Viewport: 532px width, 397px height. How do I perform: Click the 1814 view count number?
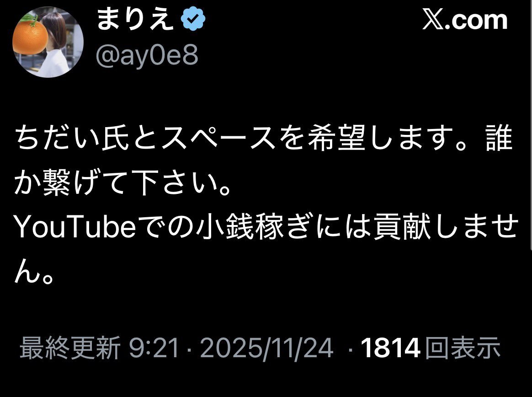pyautogui.click(x=390, y=348)
